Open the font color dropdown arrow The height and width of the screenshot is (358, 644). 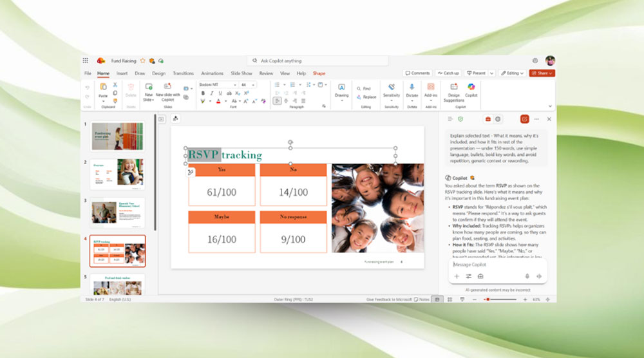point(225,101)
